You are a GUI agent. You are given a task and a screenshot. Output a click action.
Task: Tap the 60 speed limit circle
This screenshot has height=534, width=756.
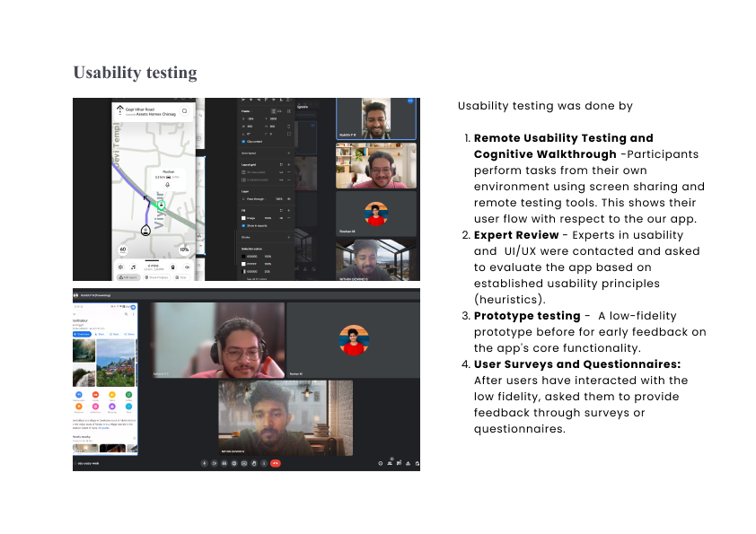(123, 249)
